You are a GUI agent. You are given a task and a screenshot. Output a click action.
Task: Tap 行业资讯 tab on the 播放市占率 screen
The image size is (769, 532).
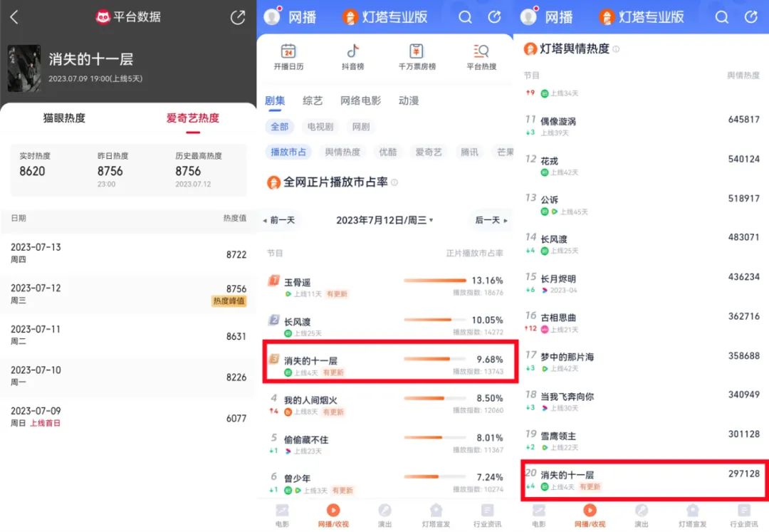click(487, 516)
